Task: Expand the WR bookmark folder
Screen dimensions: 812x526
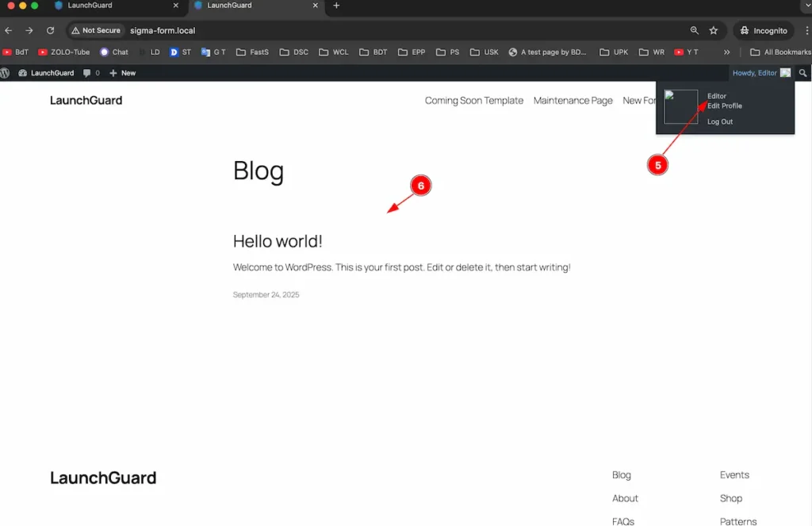Action: pyautogui.click(x=652, y=52)
